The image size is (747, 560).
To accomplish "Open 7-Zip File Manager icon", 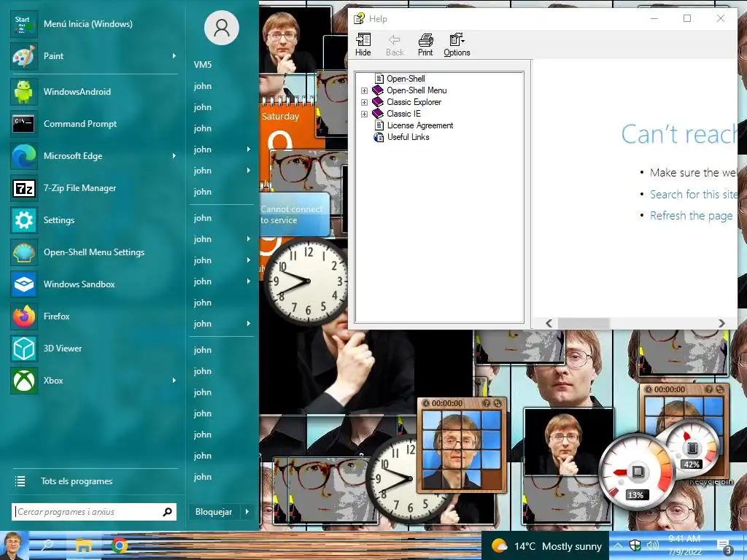I will [23, 188].
